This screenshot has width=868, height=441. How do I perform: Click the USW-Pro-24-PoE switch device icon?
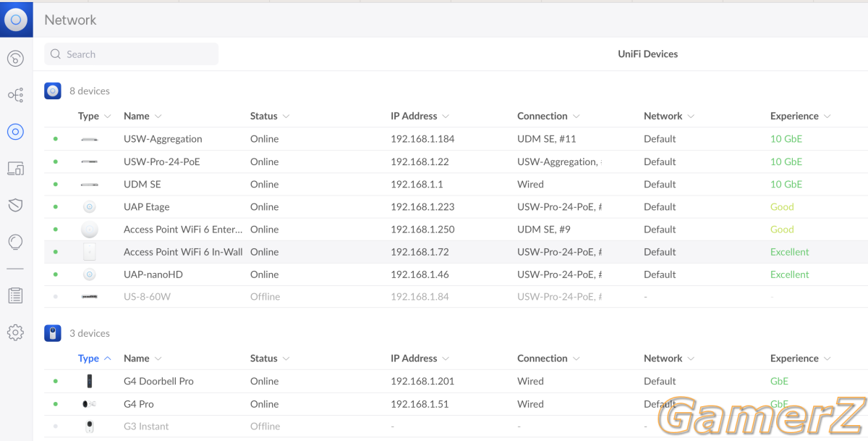(90, 161)
